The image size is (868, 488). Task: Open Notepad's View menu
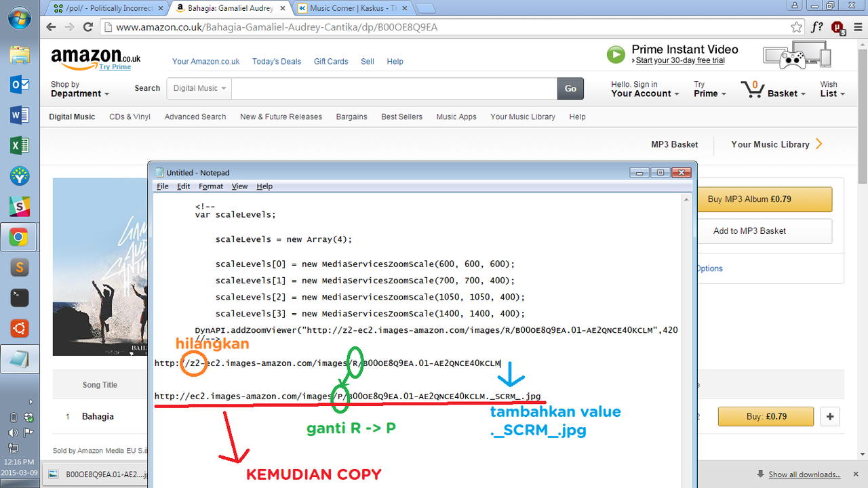[x=239, y=186]
